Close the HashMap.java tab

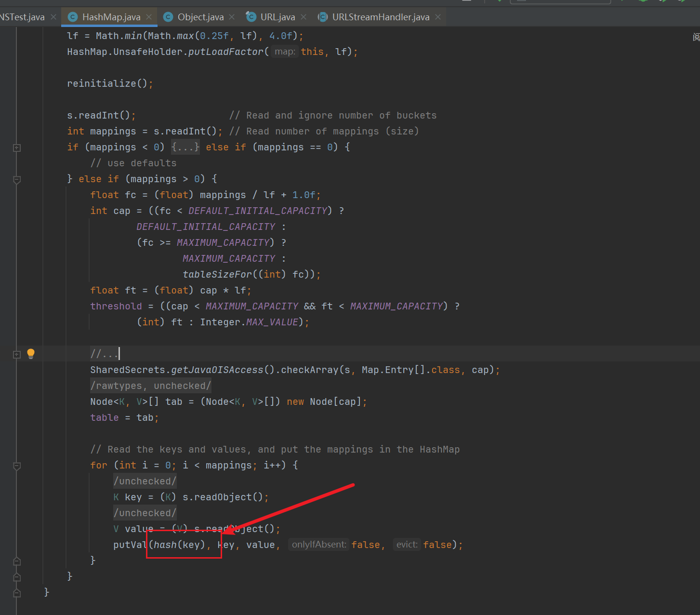[x=149, y=17]
